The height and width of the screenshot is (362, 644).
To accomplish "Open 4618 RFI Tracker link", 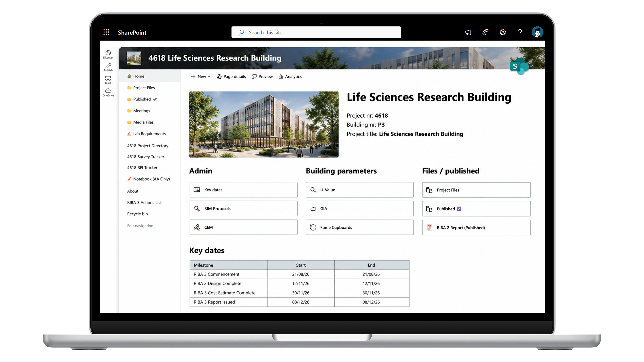I will point(142,168).
